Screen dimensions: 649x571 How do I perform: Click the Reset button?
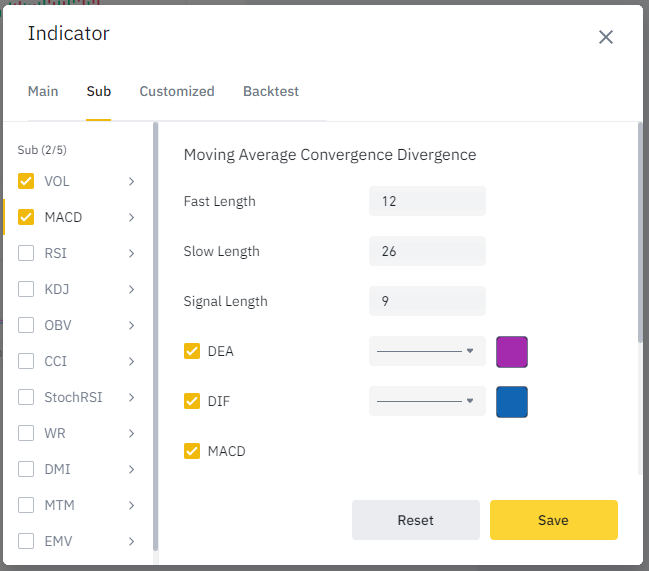click(416, 520)
